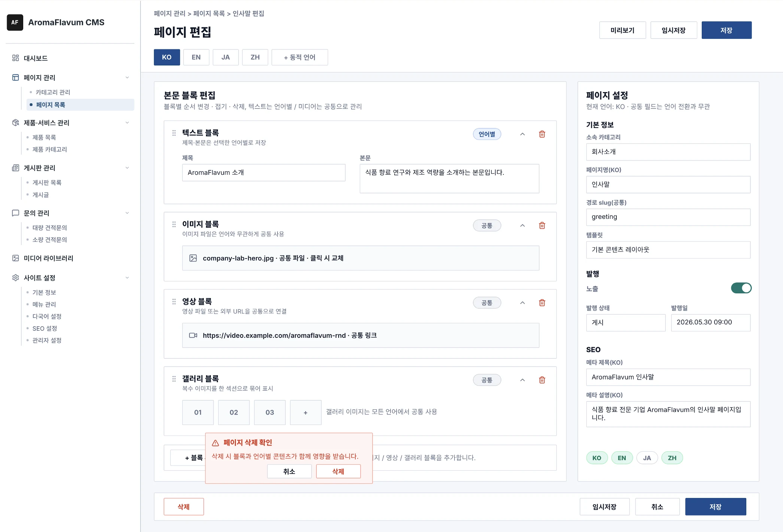This screenshot has width=783, height=532.
Task: Click the 발행일 field 2026.05.30 09:00
Action: tap(711, 322)
